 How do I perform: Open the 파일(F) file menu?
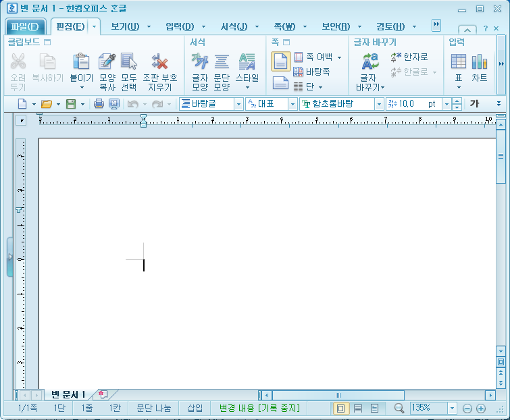point(26,26)
